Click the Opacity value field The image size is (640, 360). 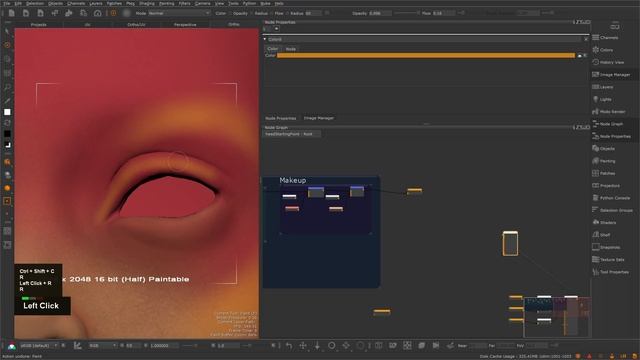point(379,13)
